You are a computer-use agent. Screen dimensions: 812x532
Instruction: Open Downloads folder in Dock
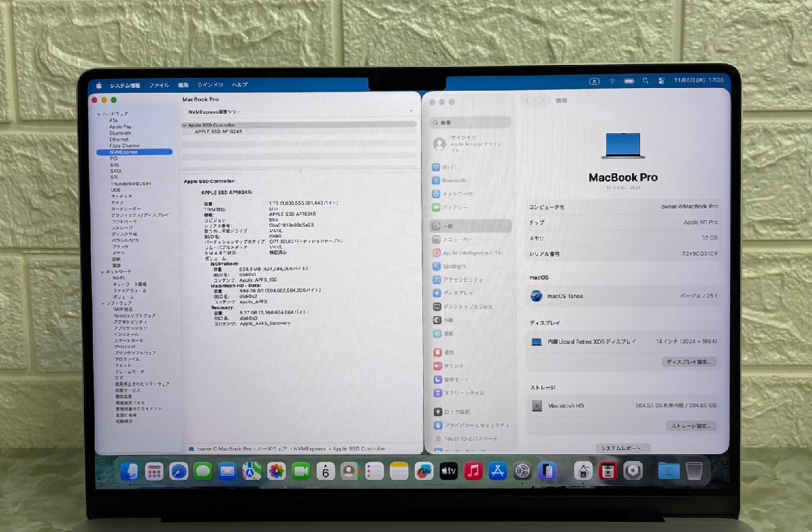(x=669, y=471)
